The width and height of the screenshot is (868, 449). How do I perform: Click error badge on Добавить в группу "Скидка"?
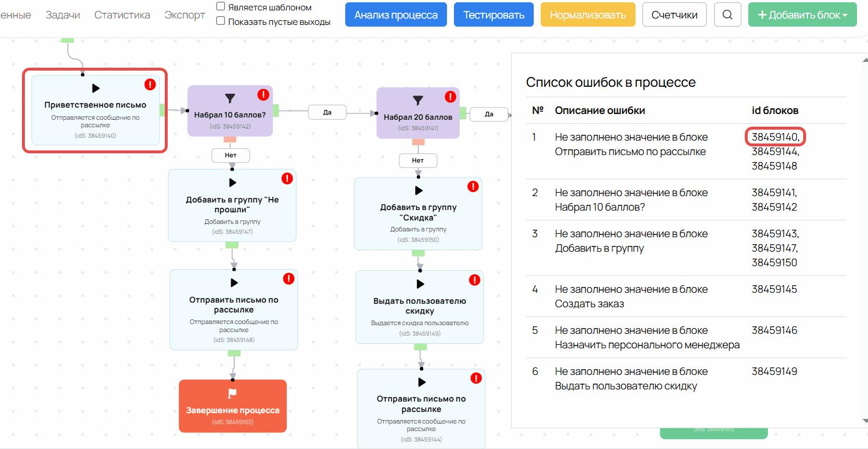(472, 186)
